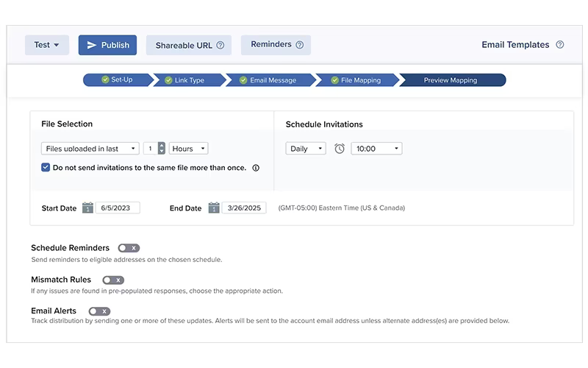Click the Publish button
This screenshot has width=588, height=368.
point(107,45)
